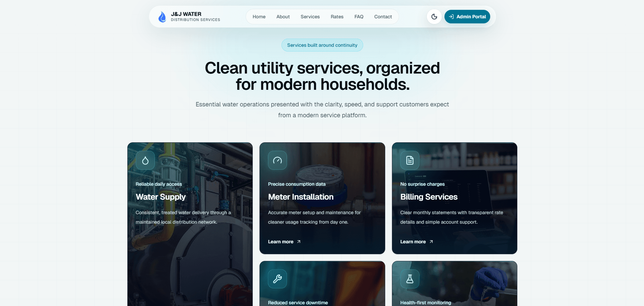The image size is (644, 306).
Task: Click arrow icon beside Meter Installation Learn more
Action: pyautogui.click(x=299, y=242)
